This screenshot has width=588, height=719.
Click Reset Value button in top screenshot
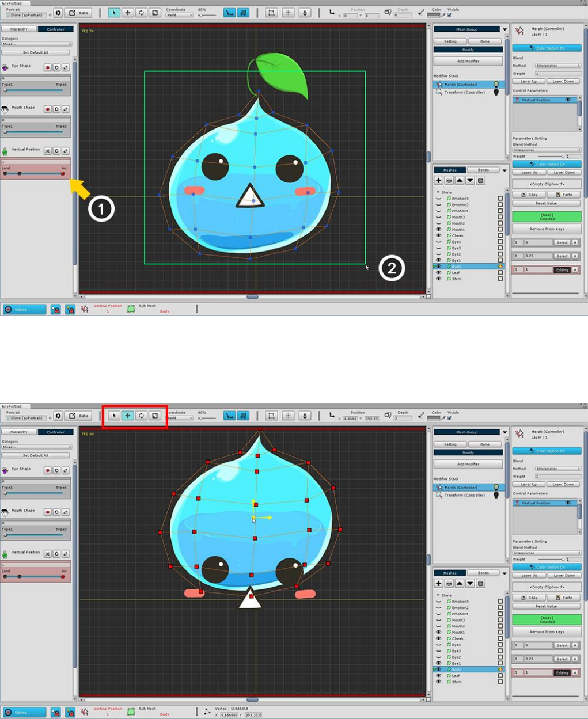coord(547,203)
